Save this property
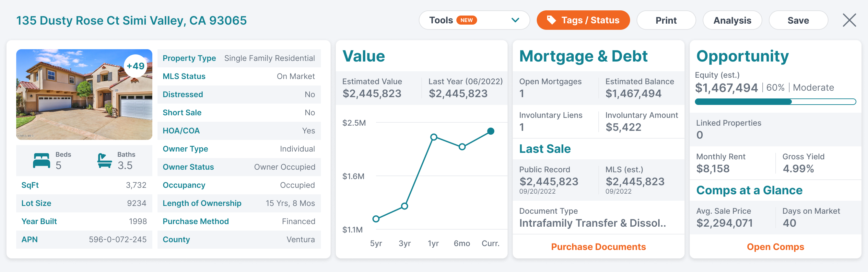Screen dimensions: 868x272 [x=798, y=20]
